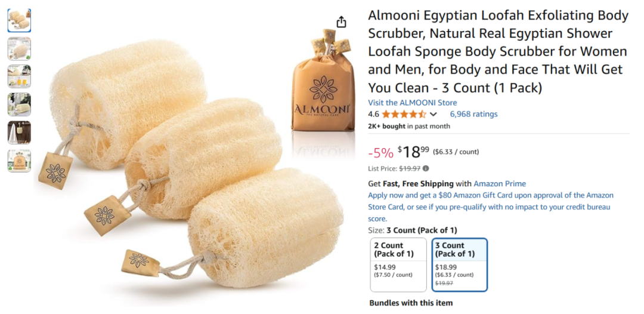Visit the ALMOONI Store link
Image resolution: width=644 pixels, height=314 pixels.
[x=412, y=103]
